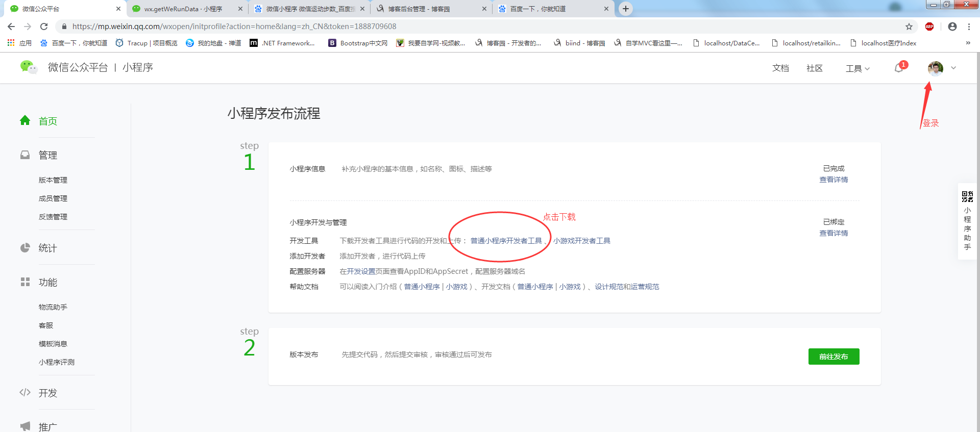Click the 功能 grid icon
Screen dimensions: 980x432
pos(25,282)
